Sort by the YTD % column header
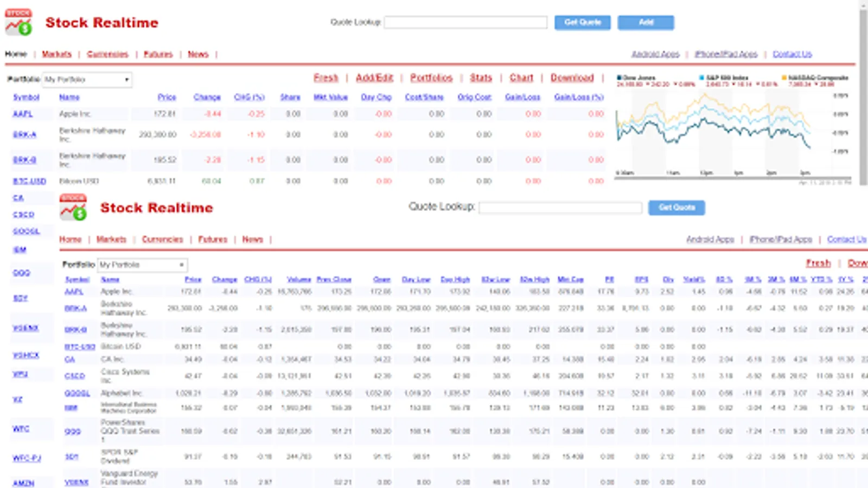The image size is (868, 488). (x=822, y=279)
